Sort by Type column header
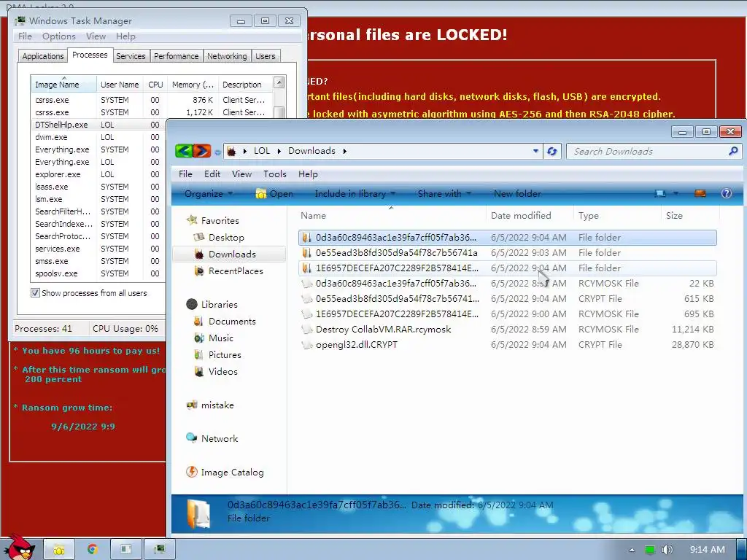Image resolution: width=747 pixels, height=560 pixels. pos(617,216)
